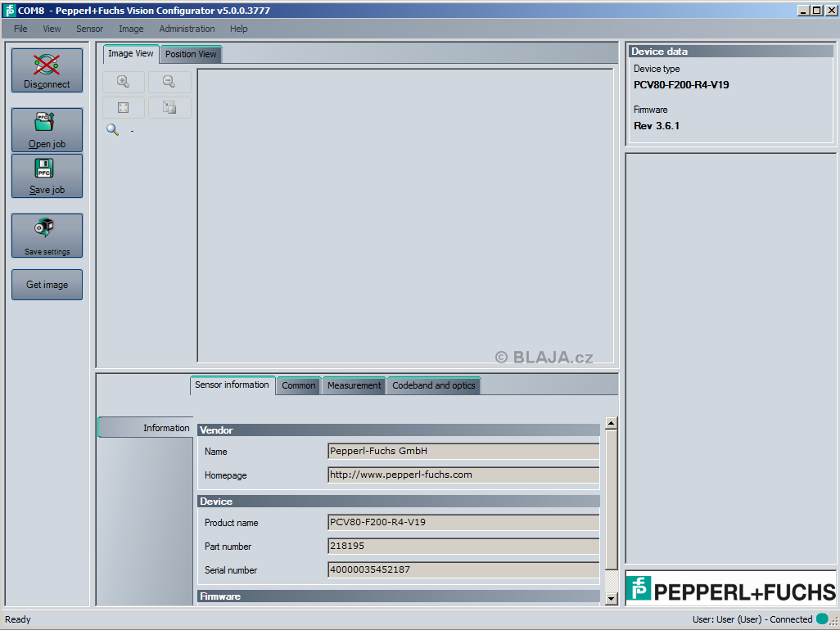The height and width of the screenshot is (630, 840).
Task: Minimize the Vision Configurator window
Action: tap(804, 10)
